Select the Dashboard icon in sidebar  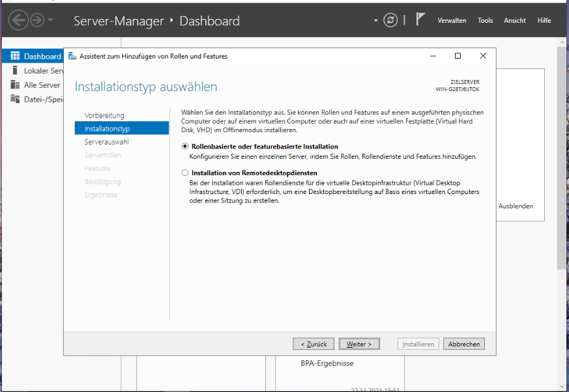[15, 57]
